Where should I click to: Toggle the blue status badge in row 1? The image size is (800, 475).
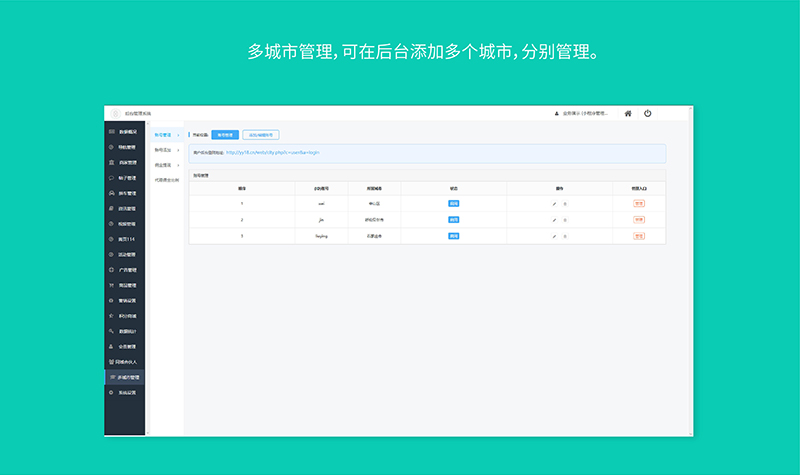pyautogui.click(x=454, y=204)
